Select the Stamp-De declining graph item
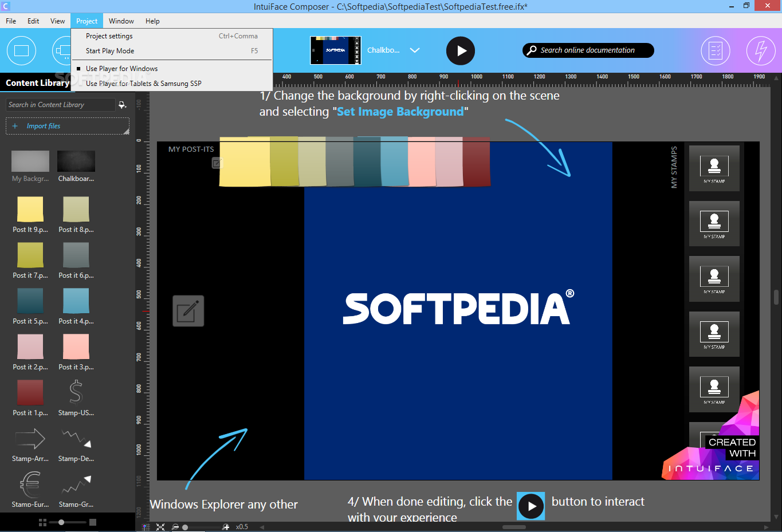782x532 pixels. (76, 443)
